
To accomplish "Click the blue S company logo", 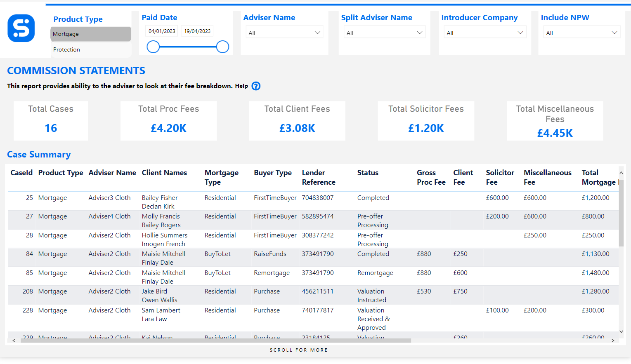I will 21,28.
